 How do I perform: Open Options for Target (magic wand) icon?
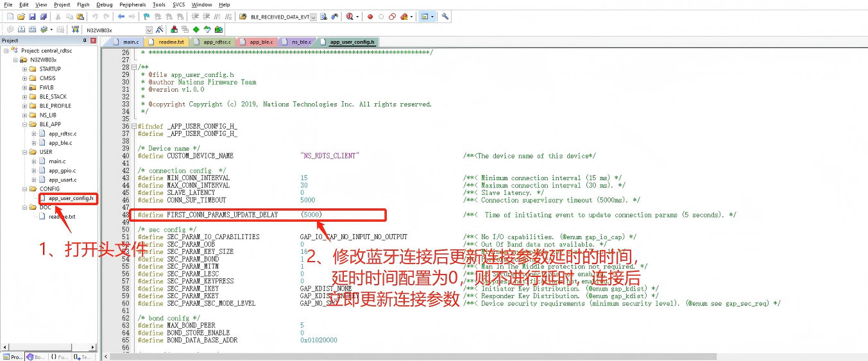pos(159,29)
